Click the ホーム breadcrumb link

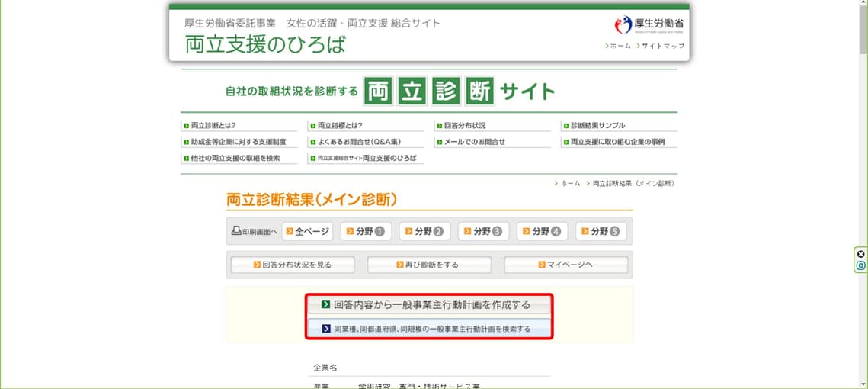pos(570,183)
